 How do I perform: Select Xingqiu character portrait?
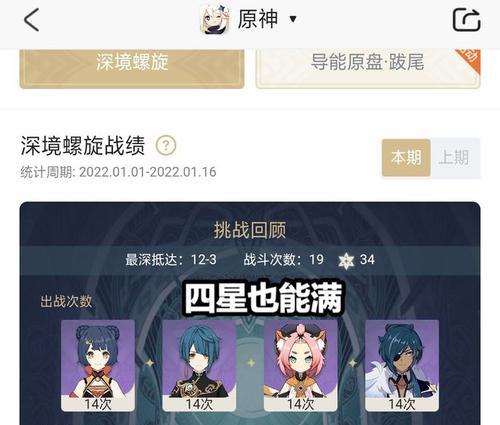coord(199,365)
